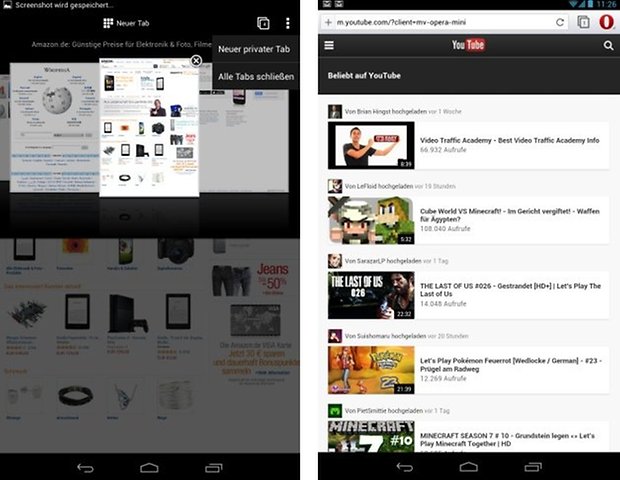Click Brian Hingst uploader avatar
Viewport: 620px width, 480px height.
(335, 111)
